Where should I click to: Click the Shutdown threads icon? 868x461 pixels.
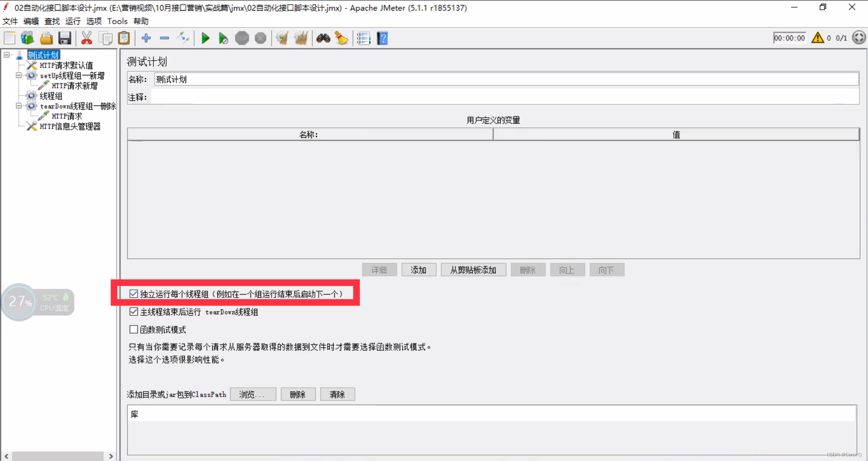coord(261,38)
